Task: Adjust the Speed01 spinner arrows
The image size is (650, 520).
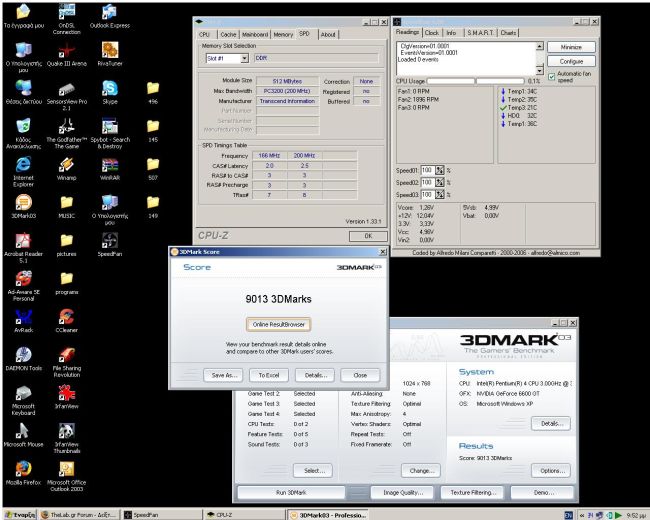Action: click(440, 170)
